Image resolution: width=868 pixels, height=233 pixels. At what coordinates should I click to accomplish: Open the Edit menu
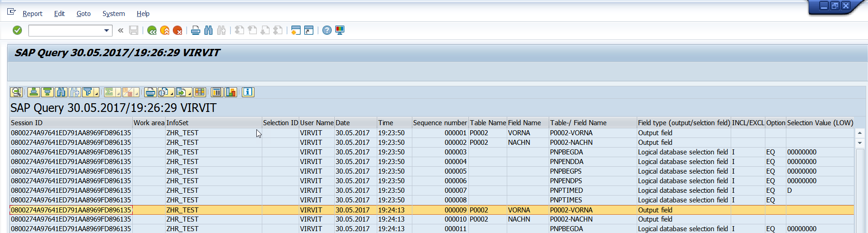tap(59, 14)
